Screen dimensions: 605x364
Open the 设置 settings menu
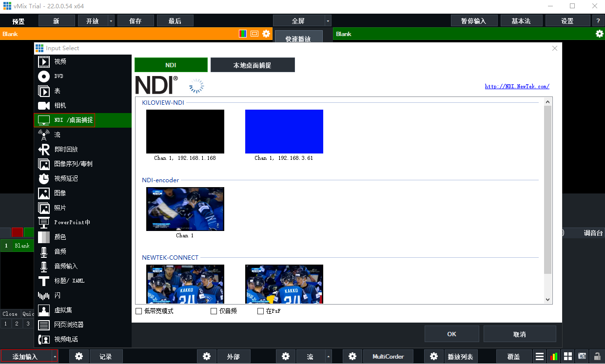pyautogui.click(x=567, y=21)
